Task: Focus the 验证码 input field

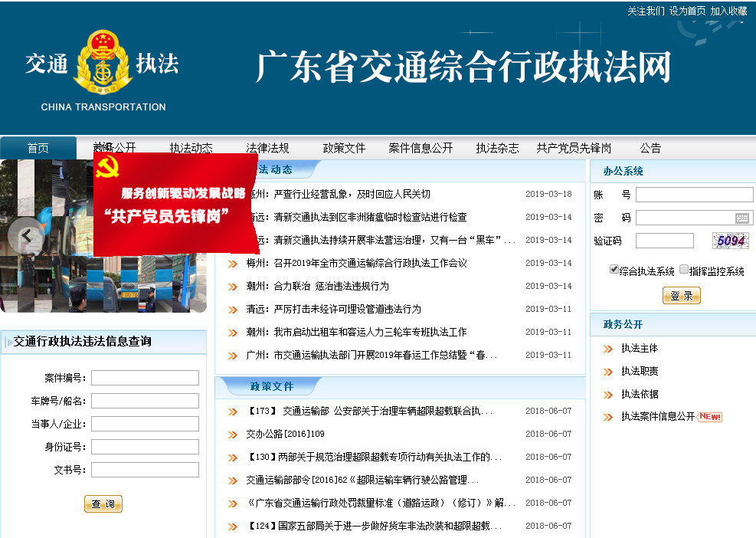Action: 664,241
